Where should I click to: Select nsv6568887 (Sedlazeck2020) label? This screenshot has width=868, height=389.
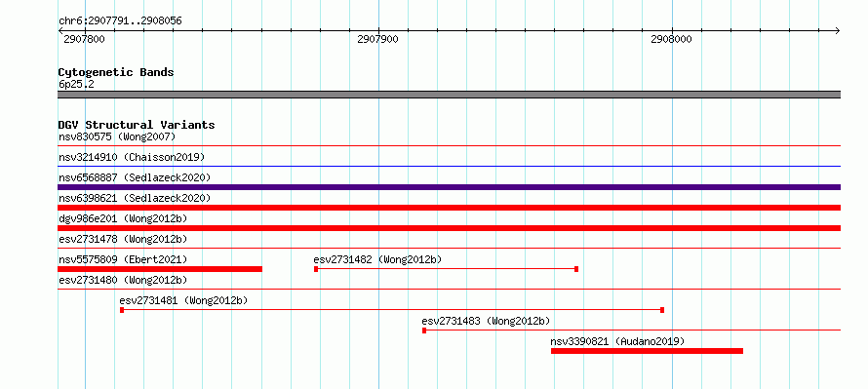(x=135, y=177)
